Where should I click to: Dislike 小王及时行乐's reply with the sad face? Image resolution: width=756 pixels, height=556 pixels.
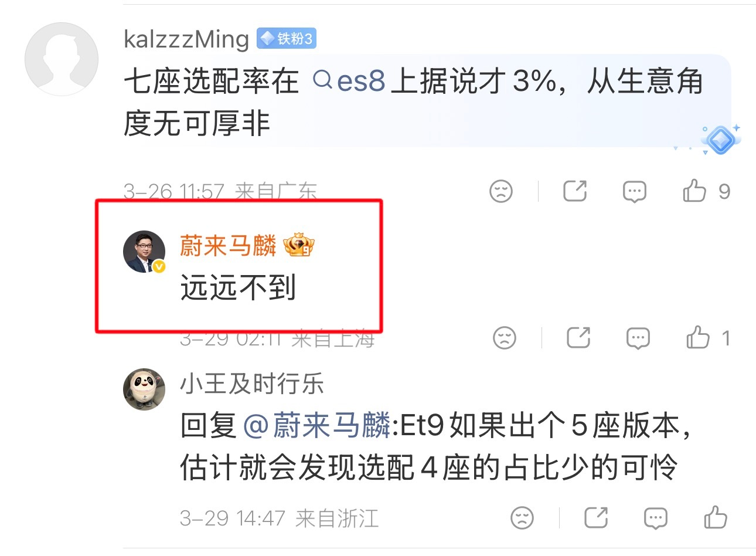coord(522,518)
